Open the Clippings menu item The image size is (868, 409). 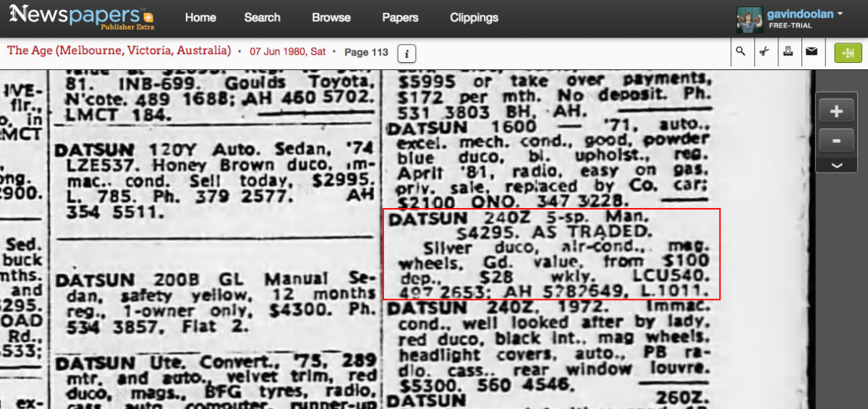pos(474,17)
